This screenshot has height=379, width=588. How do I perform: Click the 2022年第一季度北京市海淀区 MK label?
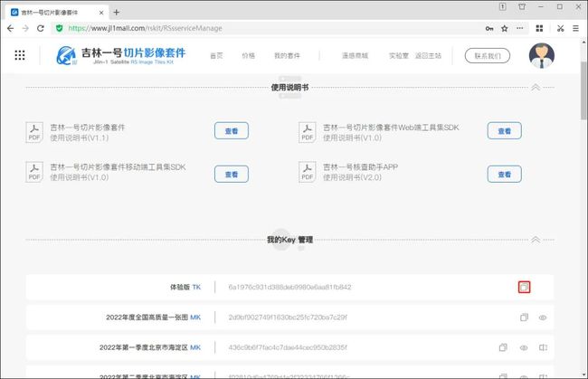[x=150, y=347]
